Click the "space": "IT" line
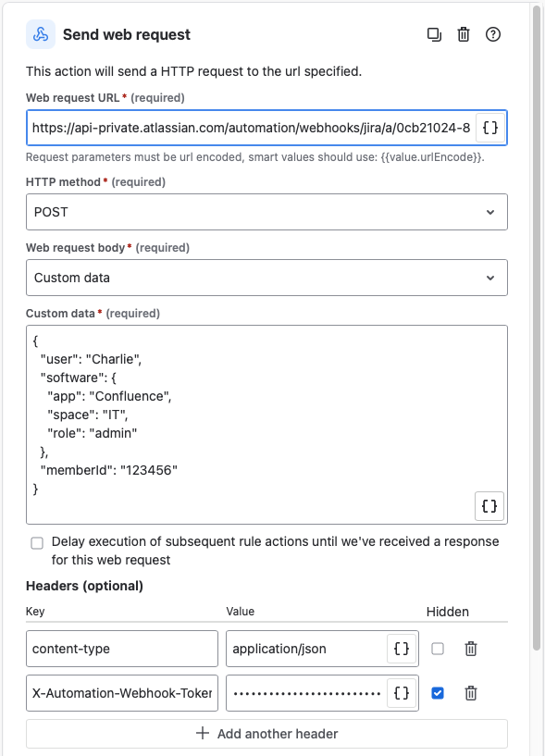The height and width of the screenshot is (756, 545). point(88,415)
